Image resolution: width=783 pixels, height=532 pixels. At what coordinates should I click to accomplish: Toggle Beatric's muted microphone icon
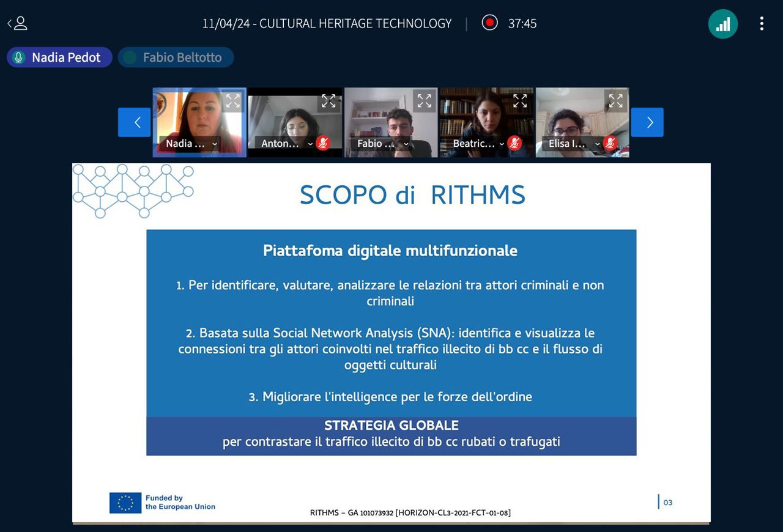coord(514,144)
